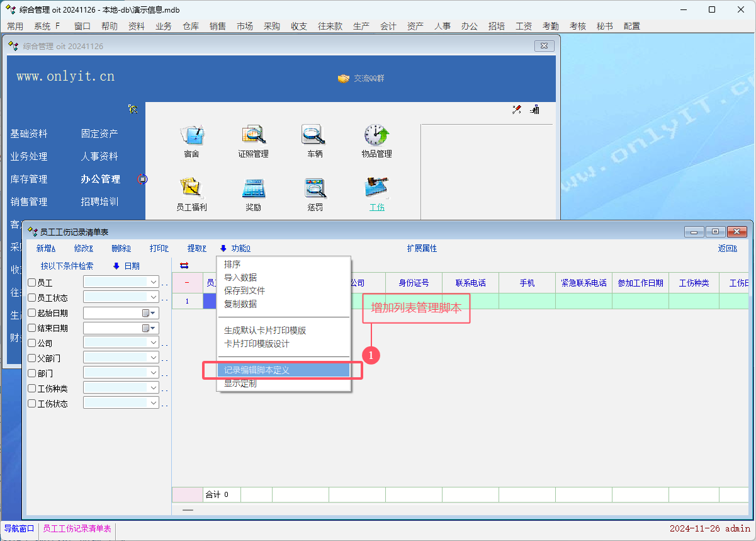Switch to the 导航窗口 window tab
The height and width of the screenshot is (541, 756).
pos(19,529)
